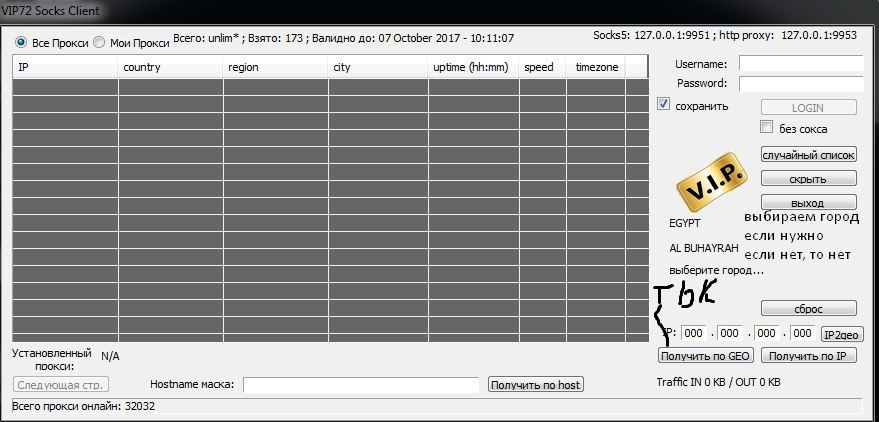Click the "случайный список" button

click(x=809, y=155)
